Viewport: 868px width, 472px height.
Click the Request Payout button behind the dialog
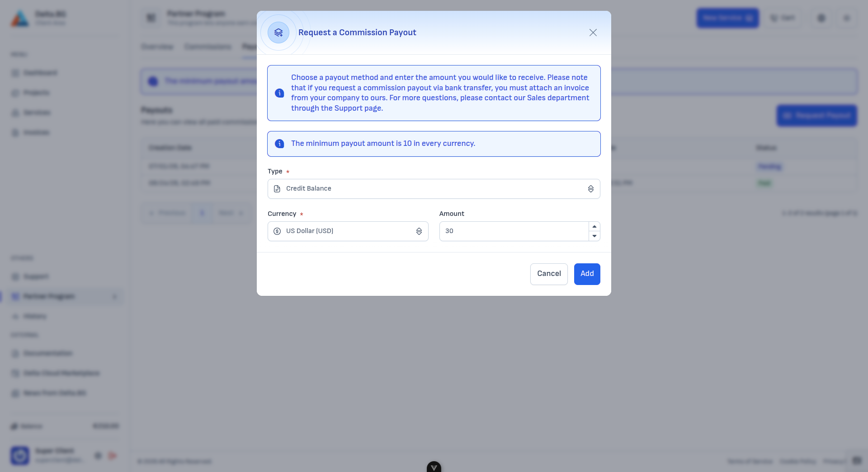(817, 116)
